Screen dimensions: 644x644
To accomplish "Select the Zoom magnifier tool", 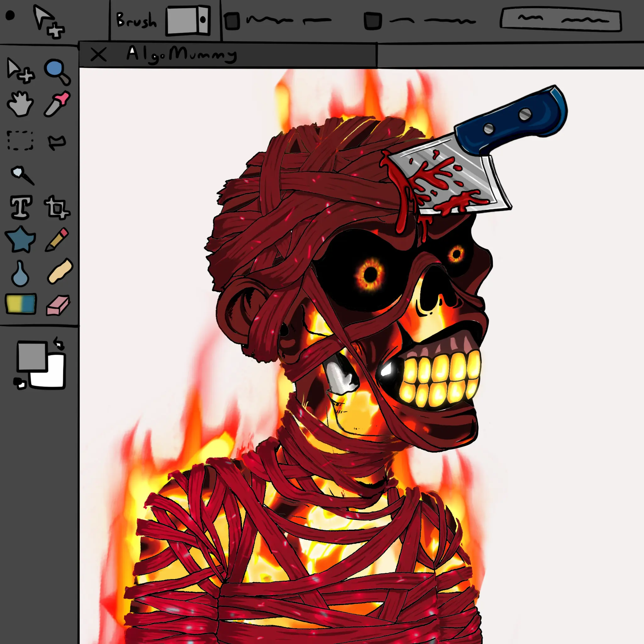I will (57, 71).
